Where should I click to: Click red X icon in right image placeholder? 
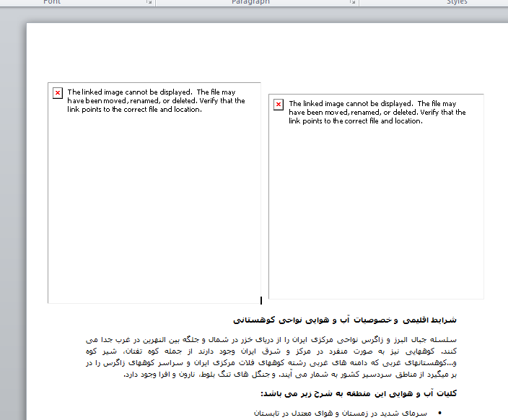[x=279, y=105]
